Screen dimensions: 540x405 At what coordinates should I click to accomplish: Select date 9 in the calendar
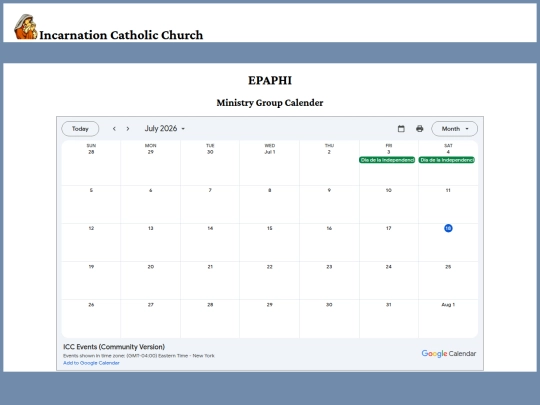click(329, 190)
